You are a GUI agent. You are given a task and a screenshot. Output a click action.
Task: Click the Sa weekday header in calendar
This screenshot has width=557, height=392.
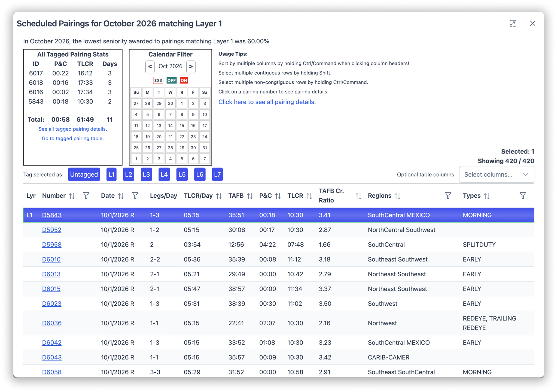point(204,92)
